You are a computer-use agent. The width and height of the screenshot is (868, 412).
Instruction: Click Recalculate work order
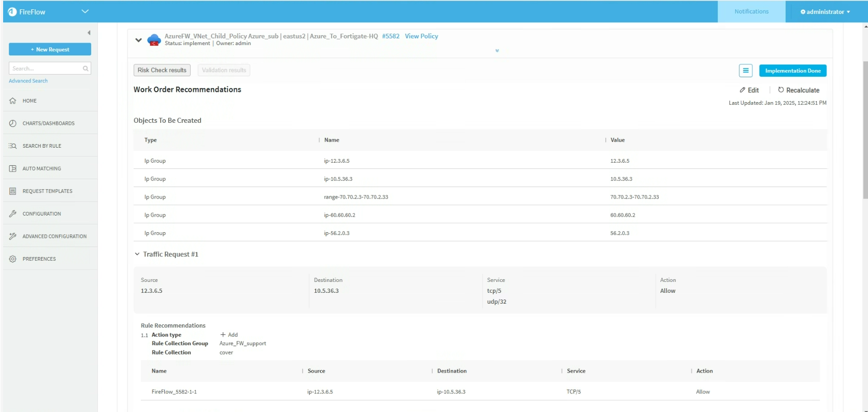[x=798, y=90]
